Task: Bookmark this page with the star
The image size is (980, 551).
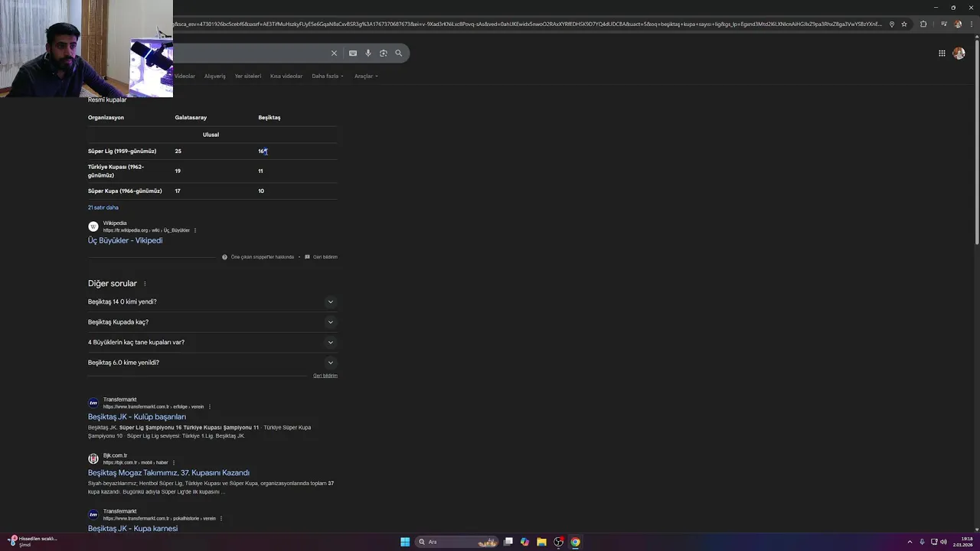Action: pos(904,24)
